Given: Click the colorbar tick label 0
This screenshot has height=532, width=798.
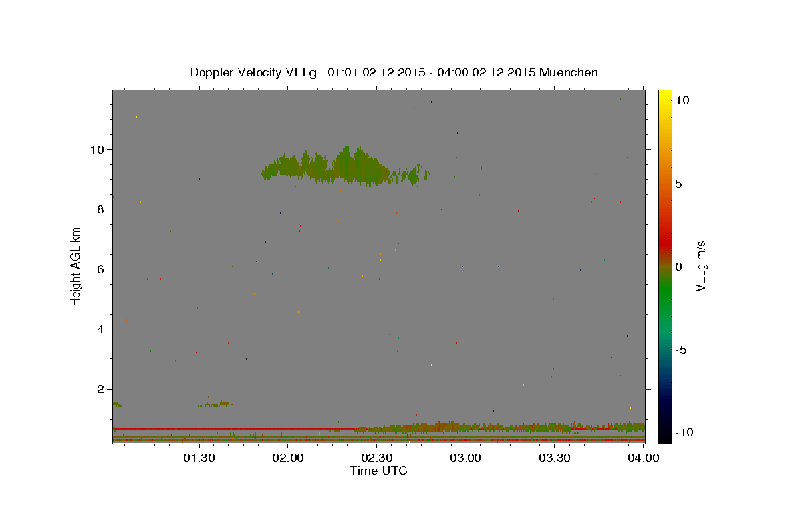Looking at the screenshot, I should pyautogui.click(x=678, y=267).
